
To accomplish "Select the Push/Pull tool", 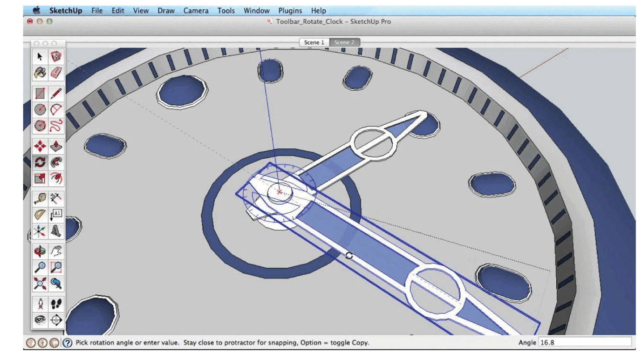I will click(56, 146).
